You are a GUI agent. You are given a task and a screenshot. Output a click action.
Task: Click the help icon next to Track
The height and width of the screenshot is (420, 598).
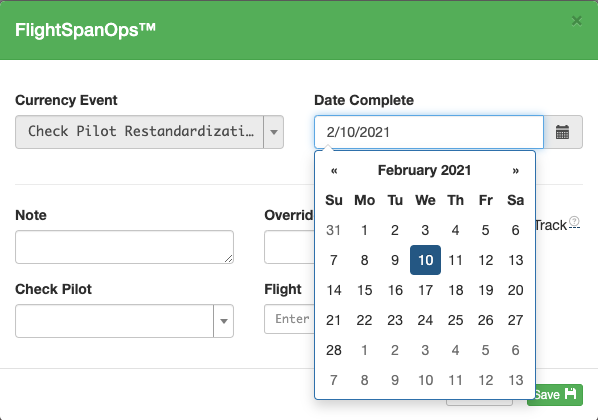tap(574, 221)
